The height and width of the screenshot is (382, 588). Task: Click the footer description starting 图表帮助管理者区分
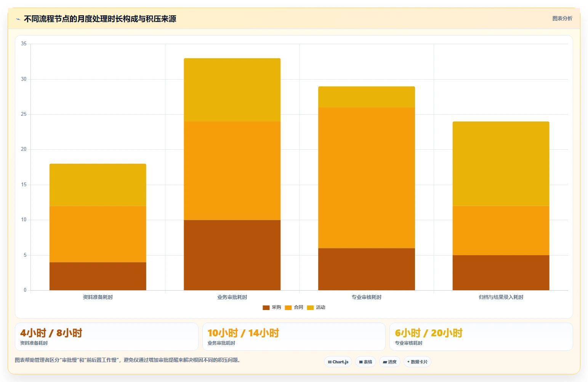[128, 360]
